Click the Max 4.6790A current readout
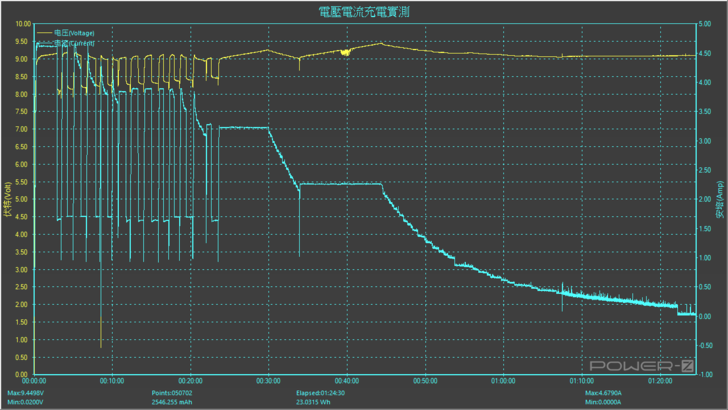 click(602, 392)
